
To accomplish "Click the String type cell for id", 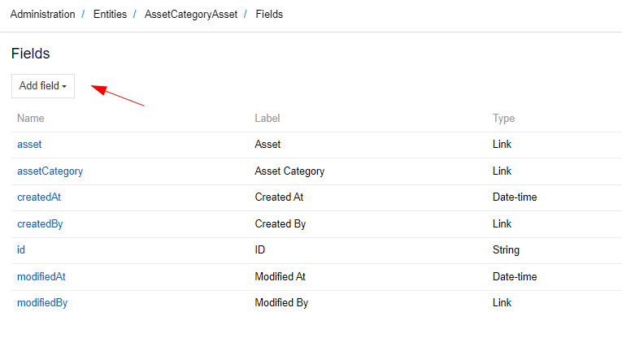I will 506,249.
